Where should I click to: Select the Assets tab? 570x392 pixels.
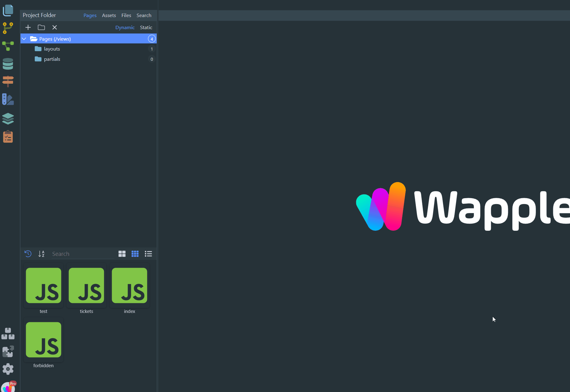[109, 15]
